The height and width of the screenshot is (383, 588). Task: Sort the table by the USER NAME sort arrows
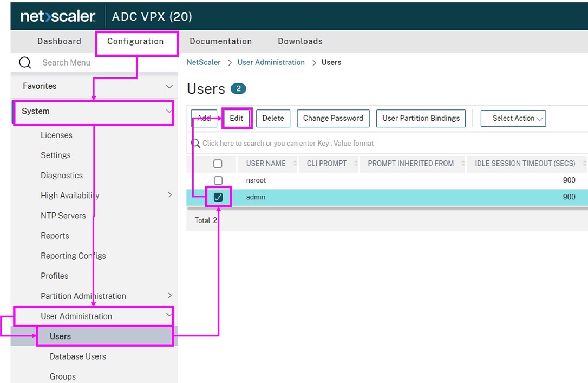295,164
